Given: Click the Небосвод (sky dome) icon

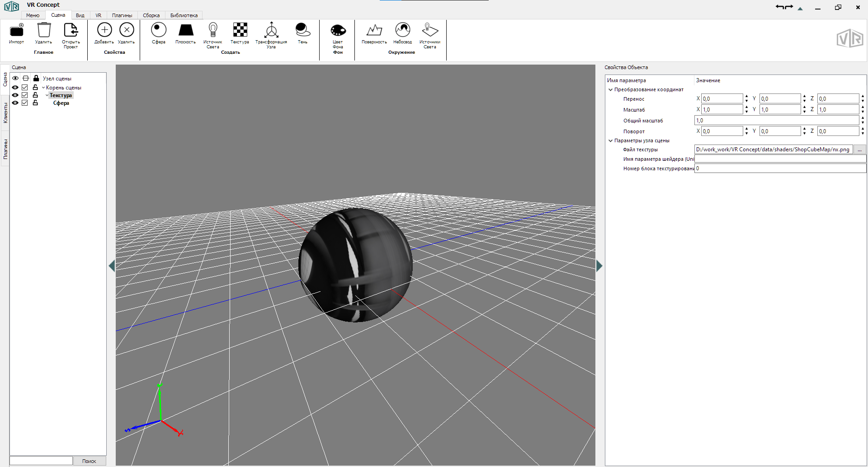Looking at the screenshot, I should click(x=402, y=30).
